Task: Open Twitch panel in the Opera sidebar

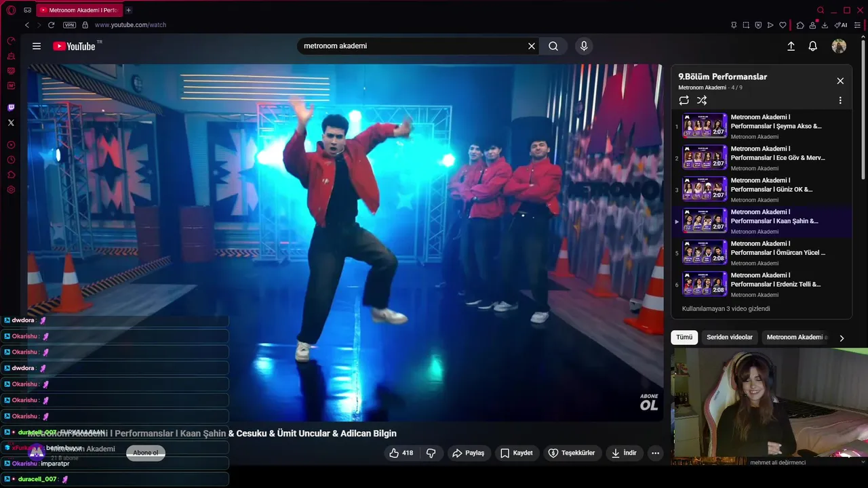Action: [x=11, y=108]
